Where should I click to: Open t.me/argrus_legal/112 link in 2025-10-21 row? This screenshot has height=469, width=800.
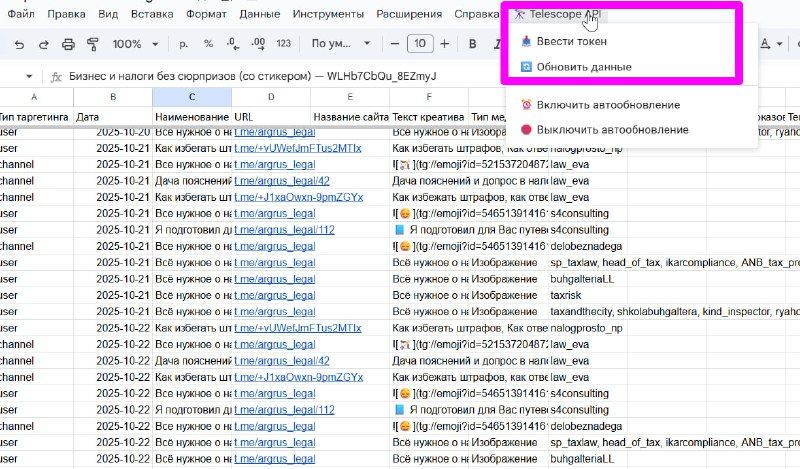284,230
